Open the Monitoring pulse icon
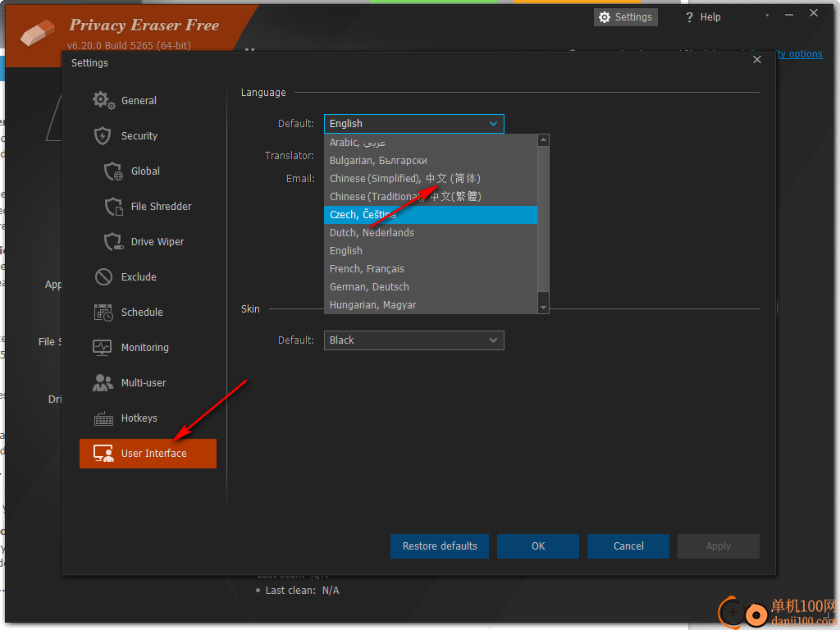Viewport: 840px width, 630px height. (x=103, y=347)
